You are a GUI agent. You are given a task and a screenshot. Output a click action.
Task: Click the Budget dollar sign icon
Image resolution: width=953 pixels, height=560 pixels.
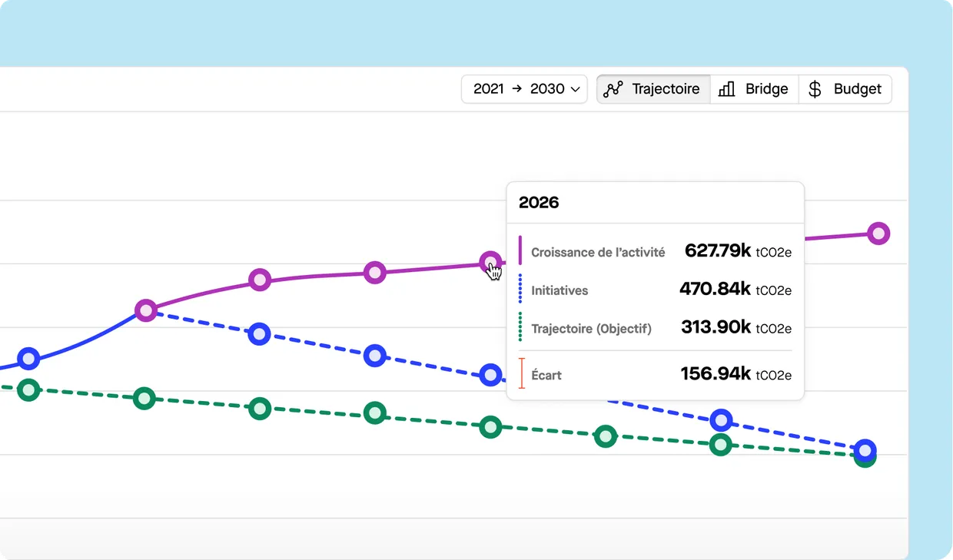click(815, 89)
